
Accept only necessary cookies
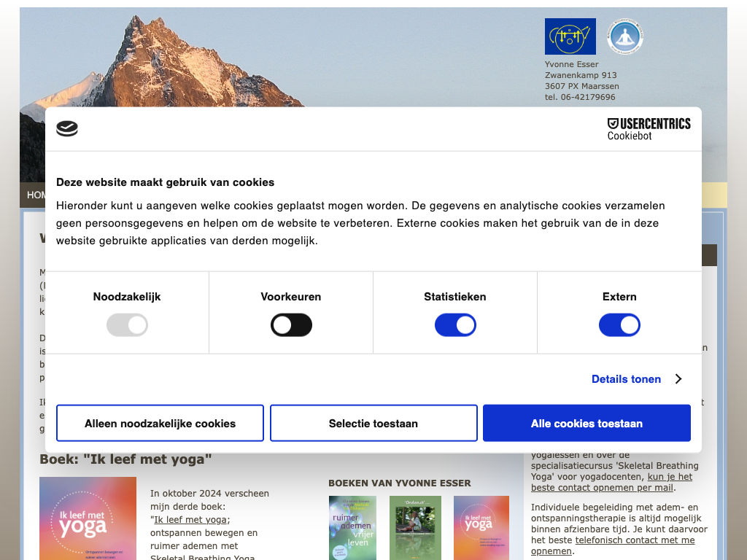[x=160, y=424]
